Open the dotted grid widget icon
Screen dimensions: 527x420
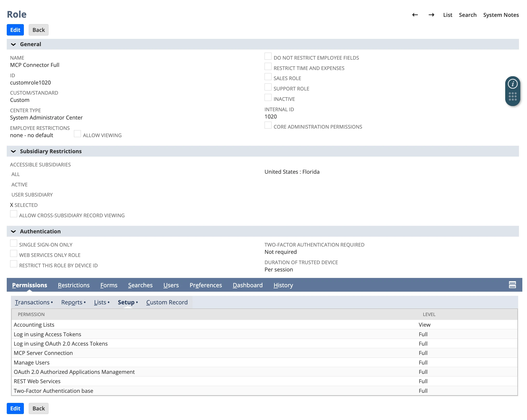click(513, 96)
